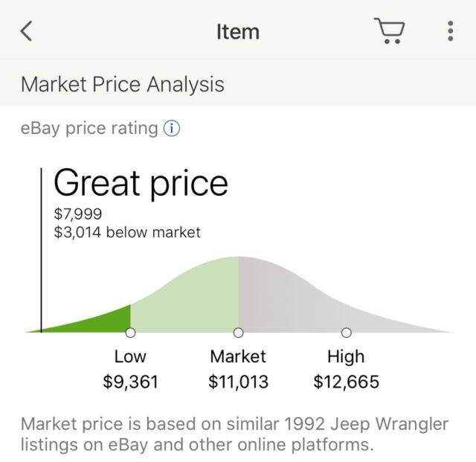This screenshot has height=462, width=476.
Task: Tap the eBay price rating label
Action: [x=89, y=129]
